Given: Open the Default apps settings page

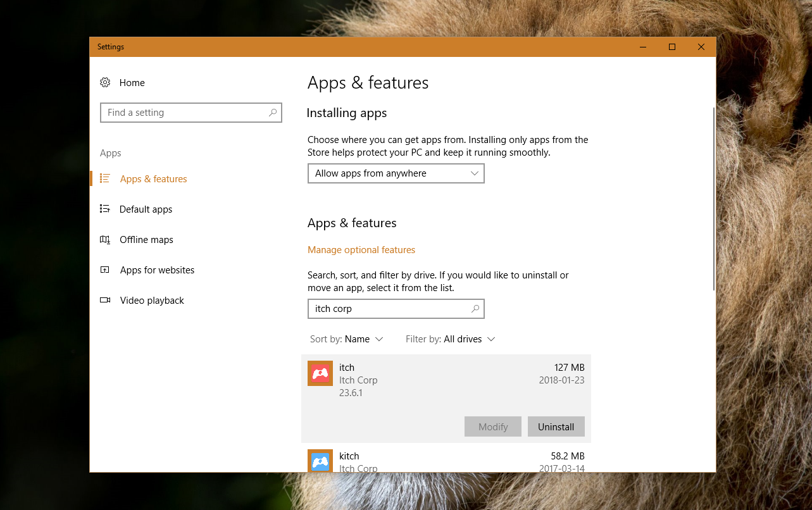Looking at the screenshot, I should (x=146, y=209).
